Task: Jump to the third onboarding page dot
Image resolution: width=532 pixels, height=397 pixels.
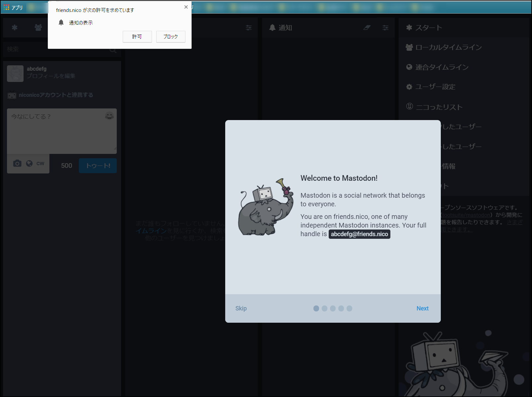Action: pos(333,308)
